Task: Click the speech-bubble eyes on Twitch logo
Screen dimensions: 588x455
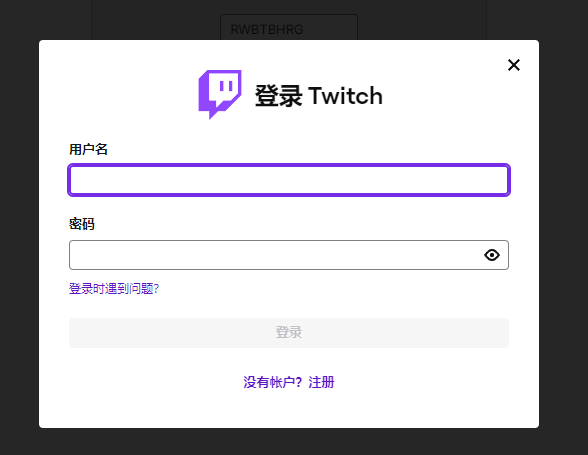Action: tap(226, 86)
